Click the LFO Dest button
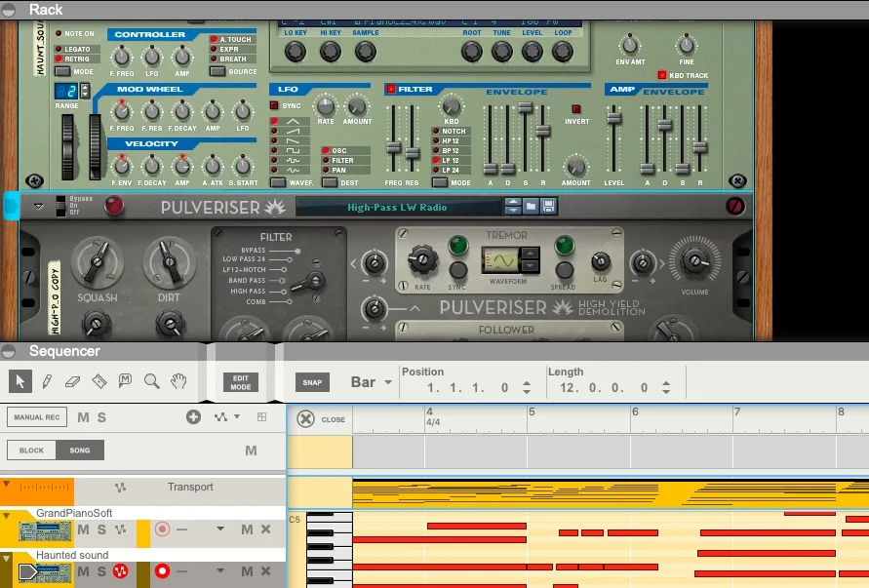This screenshot has width=869, height=588. (x=330, y=182)
